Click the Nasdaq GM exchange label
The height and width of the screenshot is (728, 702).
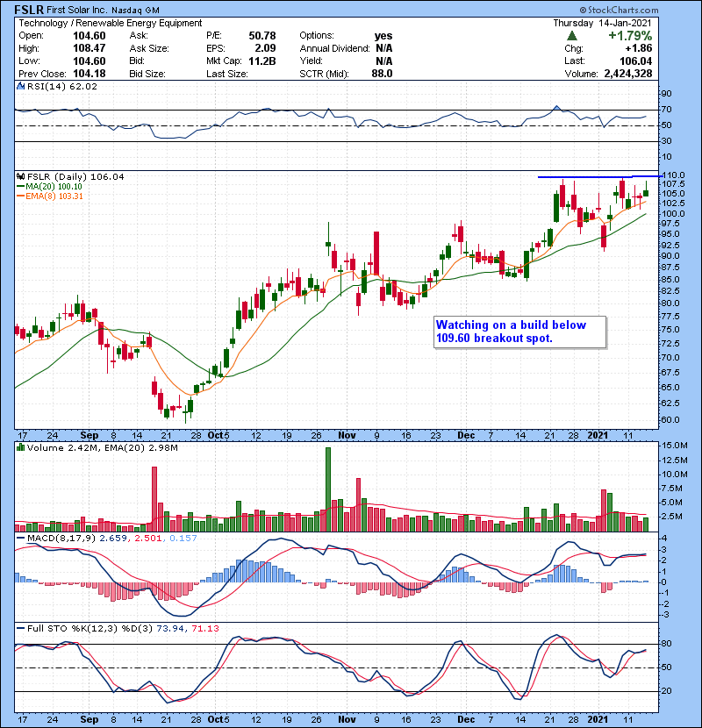[135, 10]
